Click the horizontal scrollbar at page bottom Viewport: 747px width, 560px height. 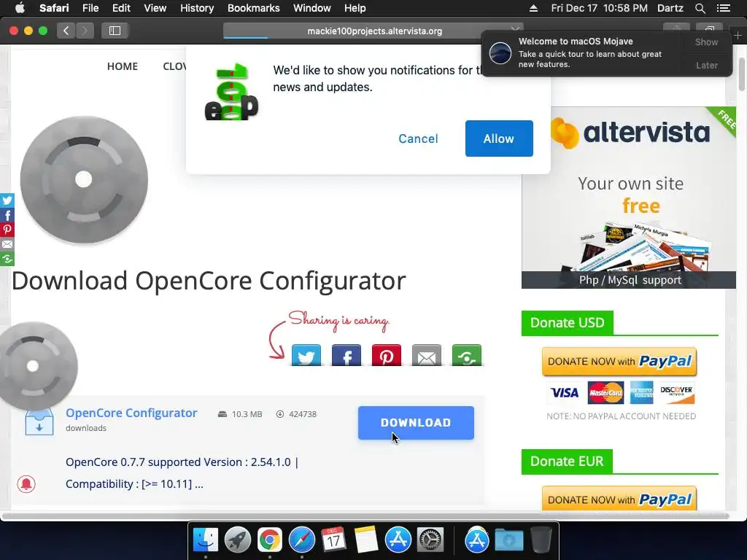tap(366, 516)
